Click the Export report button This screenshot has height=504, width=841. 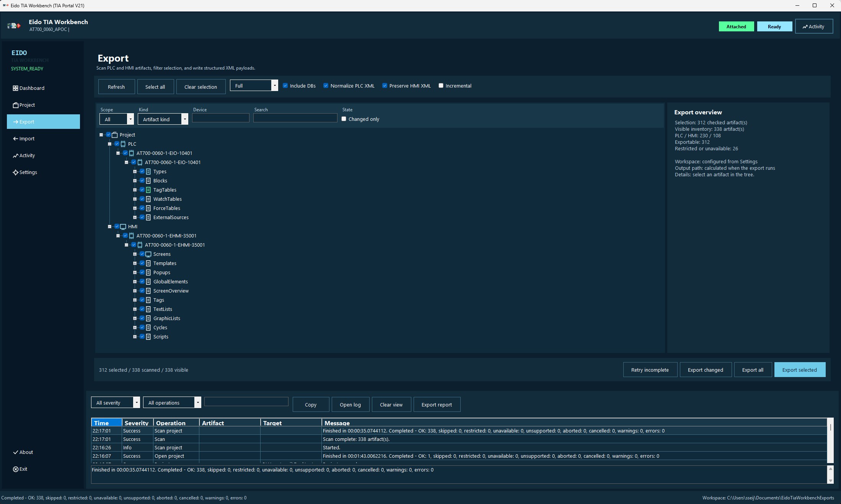point(437,405)
